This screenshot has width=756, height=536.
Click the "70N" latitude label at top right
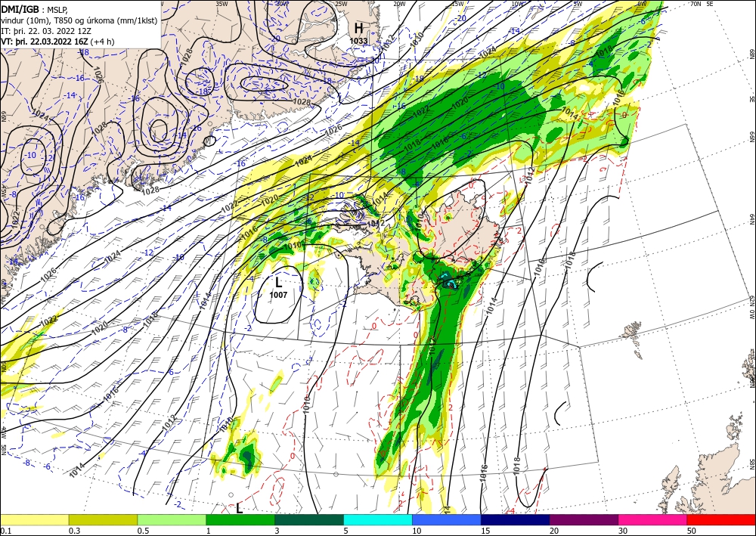coord(696,4)
